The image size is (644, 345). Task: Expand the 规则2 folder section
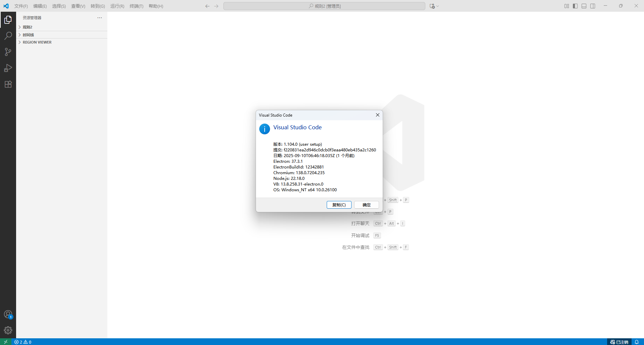[28, 27]
